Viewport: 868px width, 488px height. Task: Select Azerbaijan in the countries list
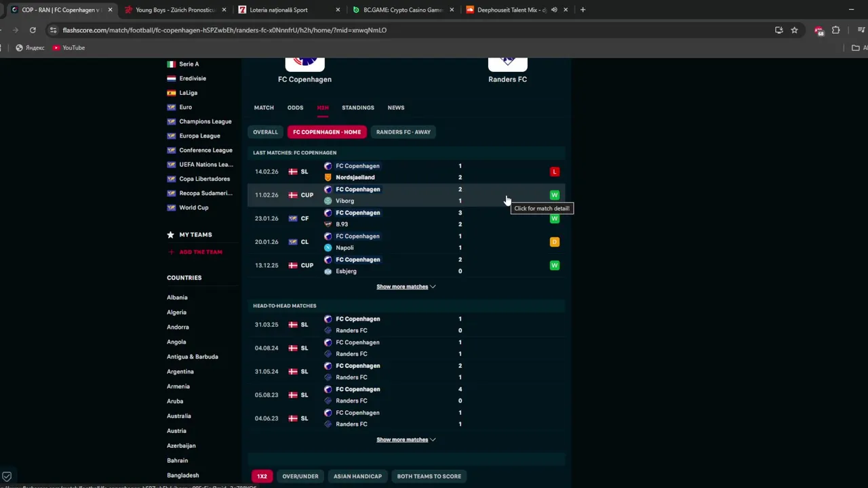pyautogui.click(x=181, y=446)
